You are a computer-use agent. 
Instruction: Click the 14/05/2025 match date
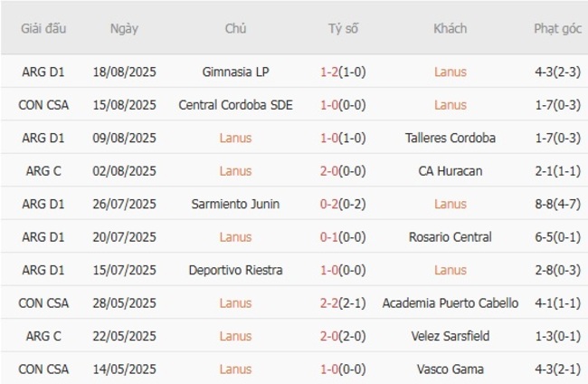pos(124,369)
